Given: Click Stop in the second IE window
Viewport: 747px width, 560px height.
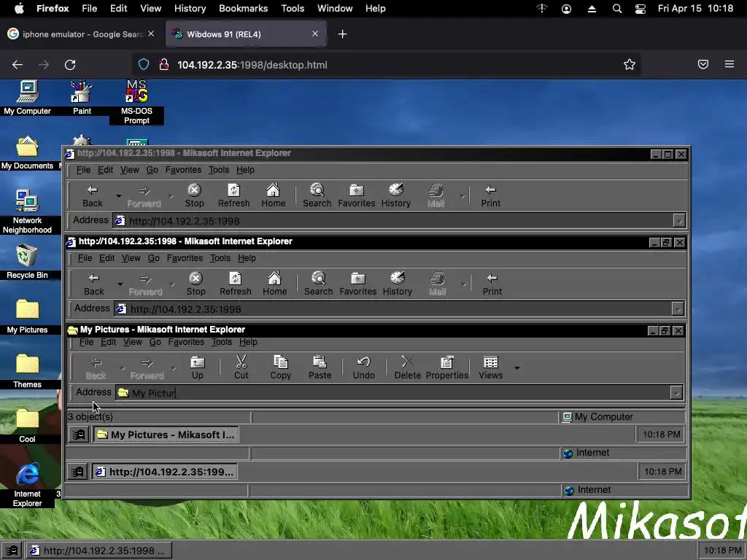Looking at the screenshot, I should [x=196, y=284].
